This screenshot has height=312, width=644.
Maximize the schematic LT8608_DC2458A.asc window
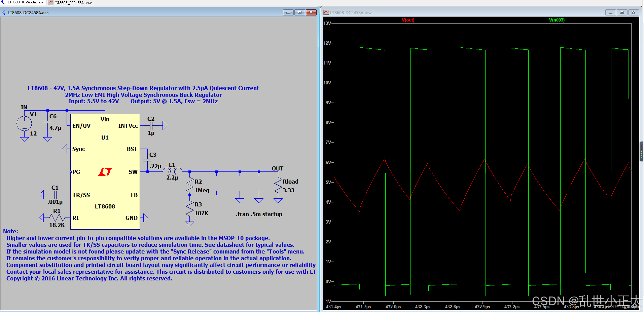click(x=299, y=12)
